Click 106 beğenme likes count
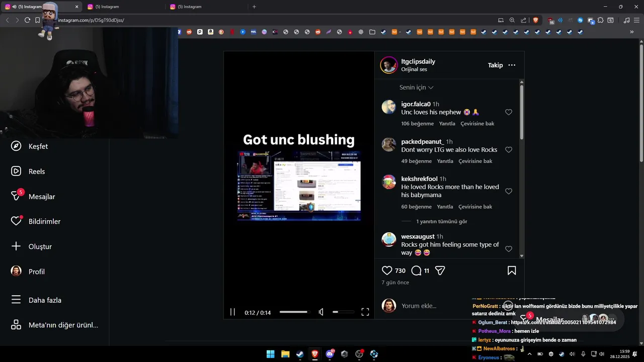Viewport: 644px width, 362px height. pos(417,124)
